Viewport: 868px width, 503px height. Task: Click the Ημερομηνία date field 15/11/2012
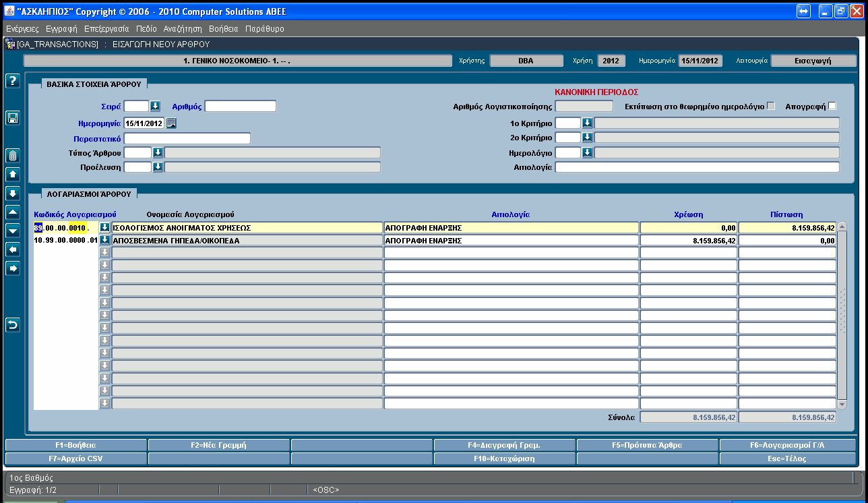[x=144, y=123]
